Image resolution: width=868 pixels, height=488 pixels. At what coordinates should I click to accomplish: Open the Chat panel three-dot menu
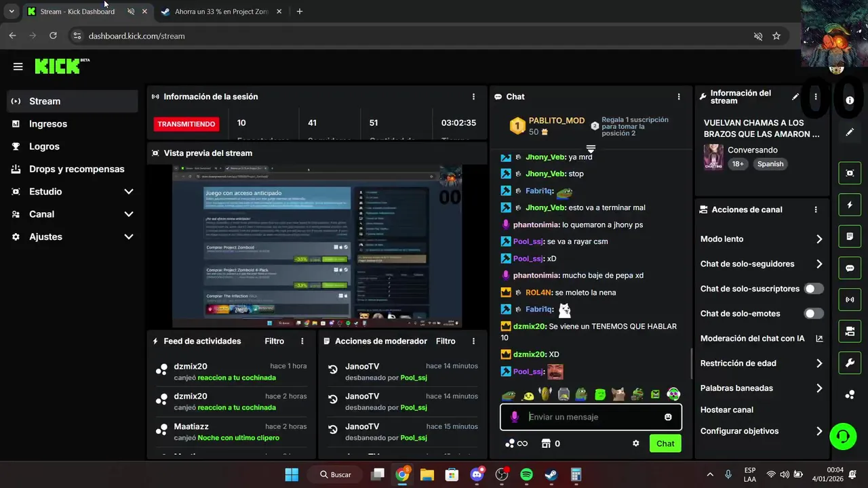pos(679,97)
